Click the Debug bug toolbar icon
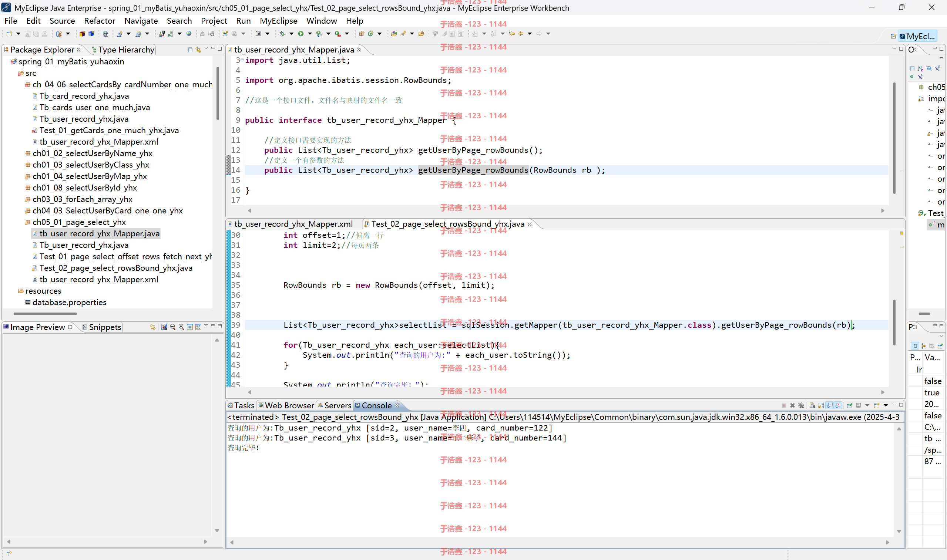Image resolution: width=947 pixels, height=560 pixels. coord(283,34)
